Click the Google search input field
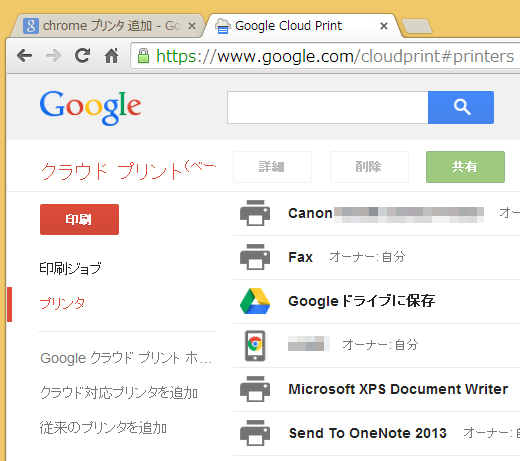This screenshot has height=461, width=520. (x=328, y=107)
